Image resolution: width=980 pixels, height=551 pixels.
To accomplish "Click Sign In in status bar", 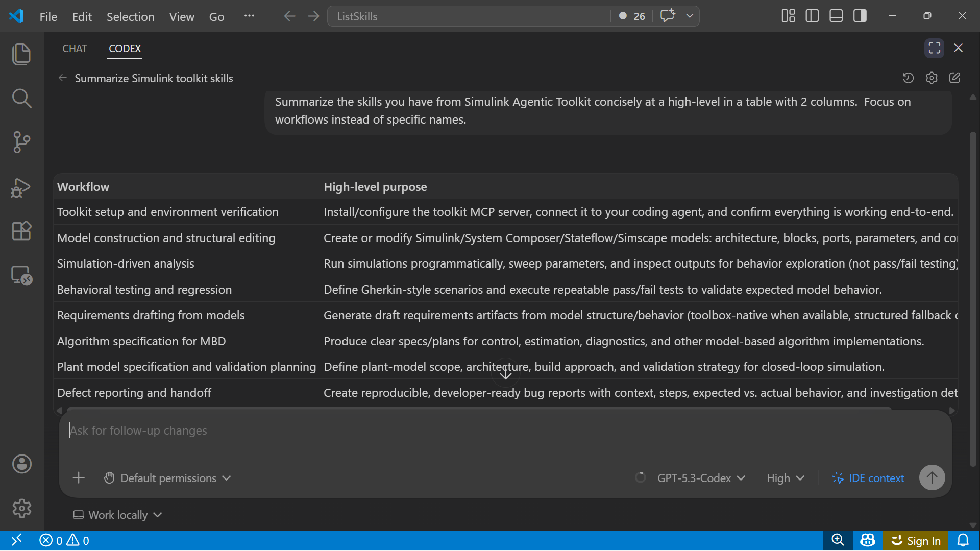I will pyautogui.click(x=916, y=540).
